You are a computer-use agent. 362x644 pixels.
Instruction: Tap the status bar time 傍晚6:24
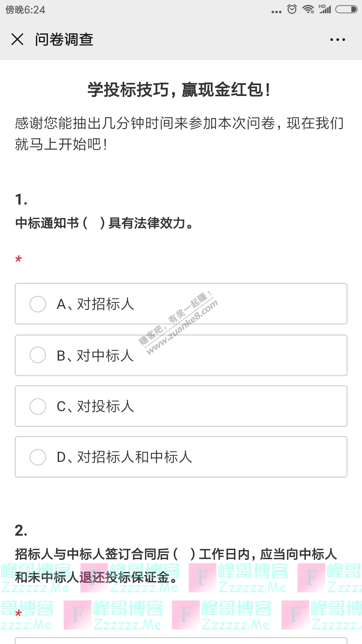(x=25, y=10)
